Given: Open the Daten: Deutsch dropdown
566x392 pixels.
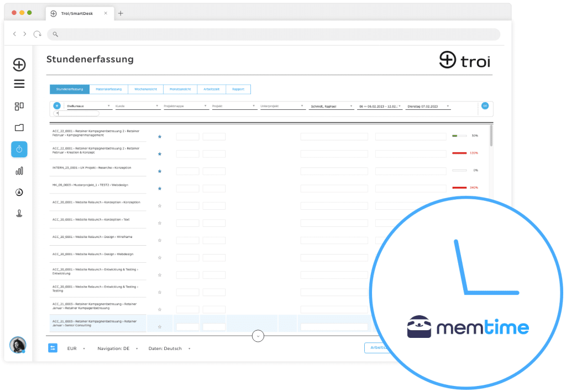Looking at the screenshot, I should pos(169,348).
